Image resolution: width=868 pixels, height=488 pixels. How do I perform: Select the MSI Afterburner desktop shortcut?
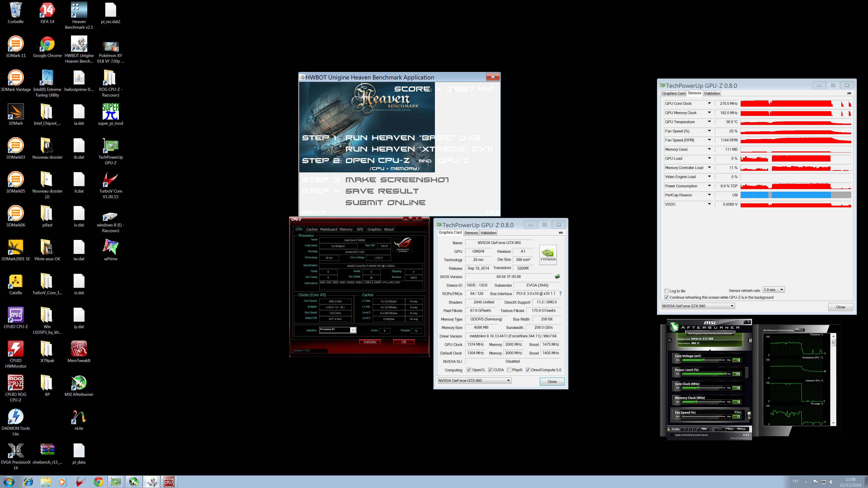click(79, 386)
